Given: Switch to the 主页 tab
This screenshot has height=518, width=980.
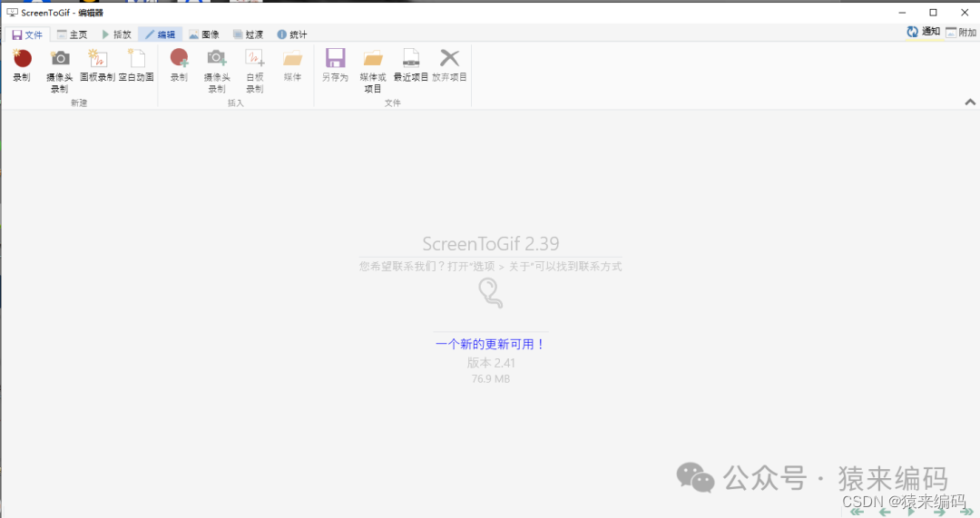Looking at the screenshot, I should click(x=72, y=34).
